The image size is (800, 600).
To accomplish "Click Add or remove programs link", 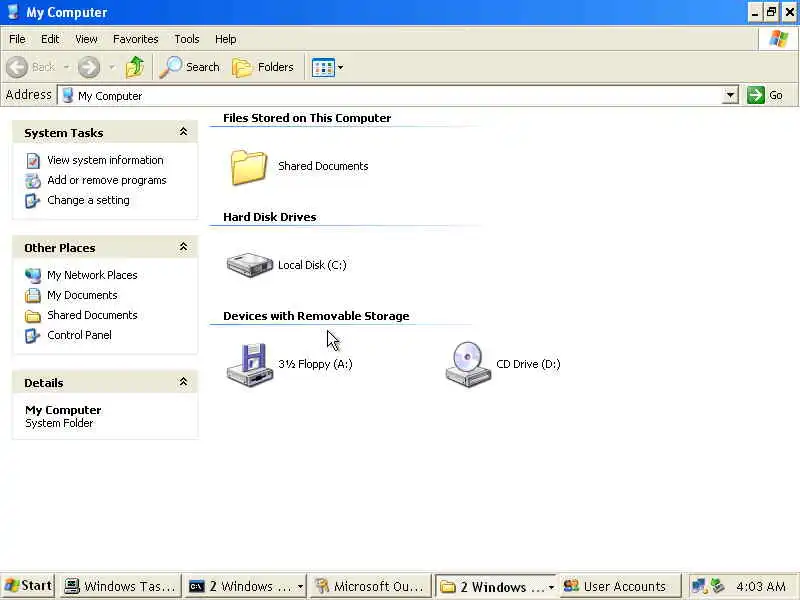I will (x=107, y=180).
